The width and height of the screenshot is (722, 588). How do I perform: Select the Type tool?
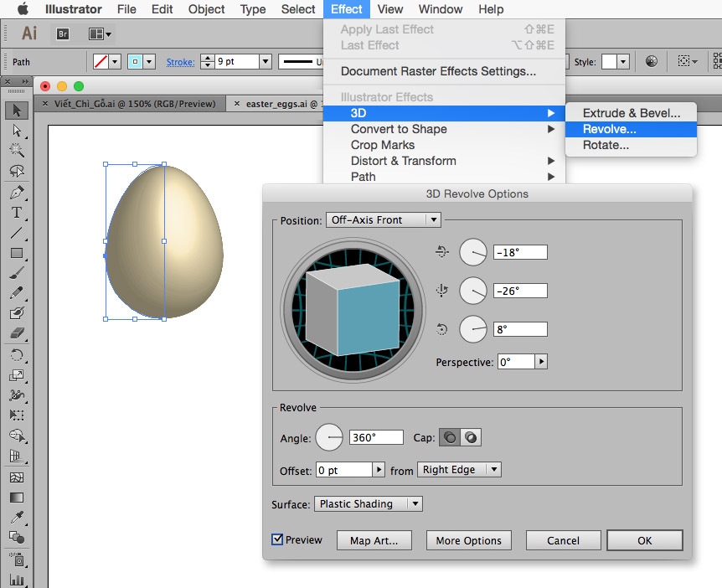tap(16, 212)
